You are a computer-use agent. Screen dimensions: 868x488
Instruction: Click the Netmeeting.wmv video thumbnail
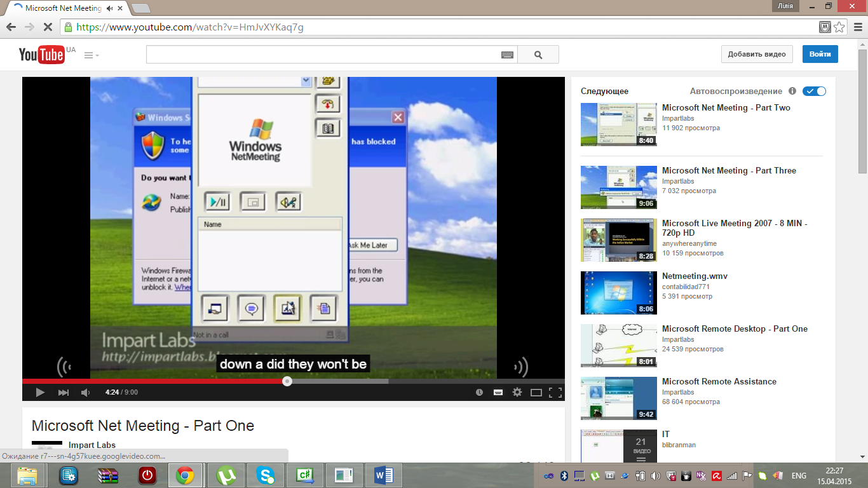(x=618, y=293)
